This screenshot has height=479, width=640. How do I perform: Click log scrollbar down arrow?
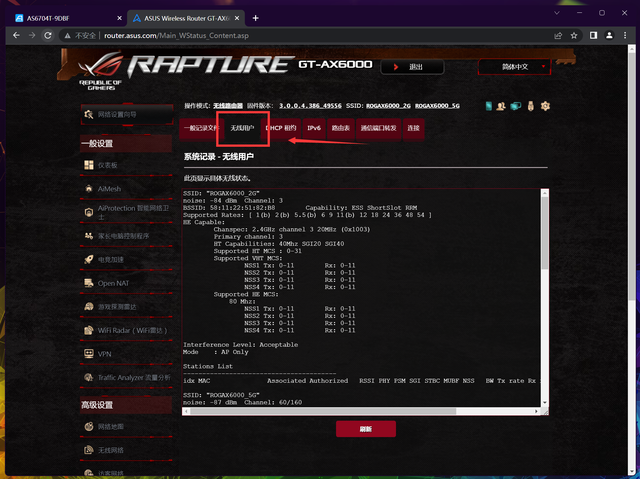click(544, 403)
